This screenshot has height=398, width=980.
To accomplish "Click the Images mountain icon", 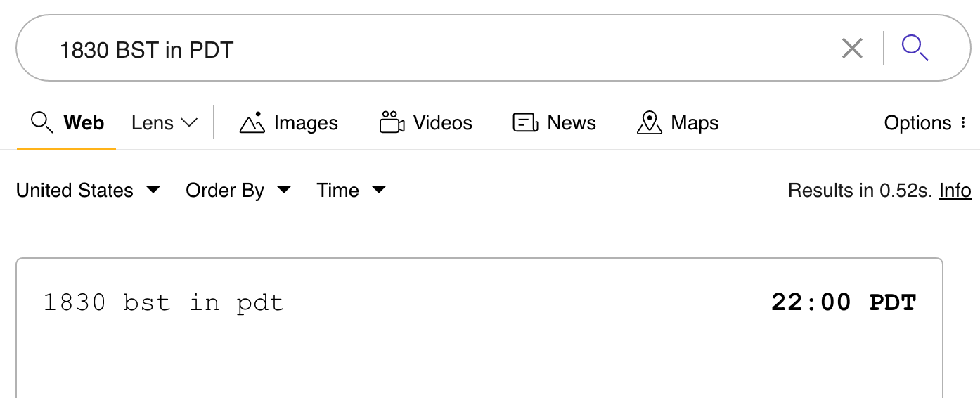I will (x=252, y=123).
